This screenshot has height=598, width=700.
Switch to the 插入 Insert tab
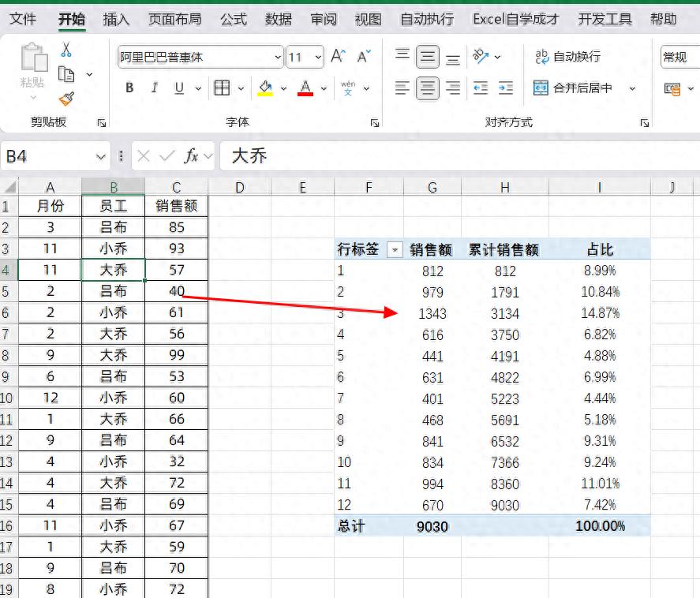tap(116, 19)
